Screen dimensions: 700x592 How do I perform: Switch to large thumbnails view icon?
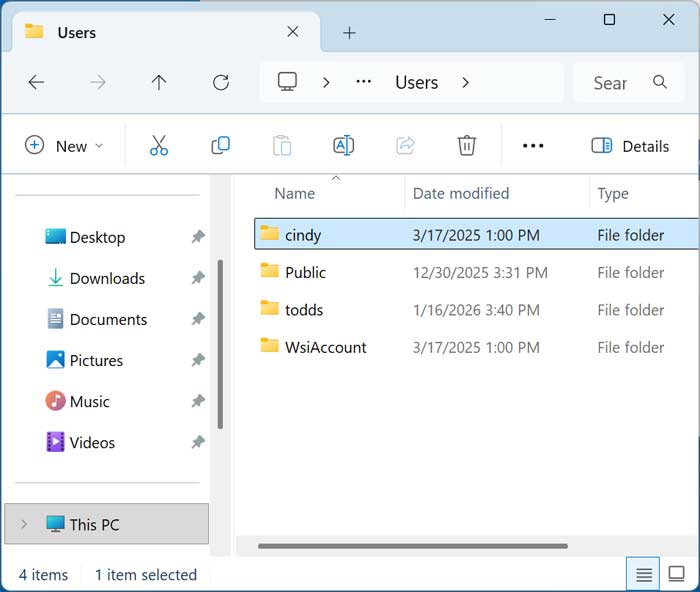pyautogui.click(x=676, y=574)
